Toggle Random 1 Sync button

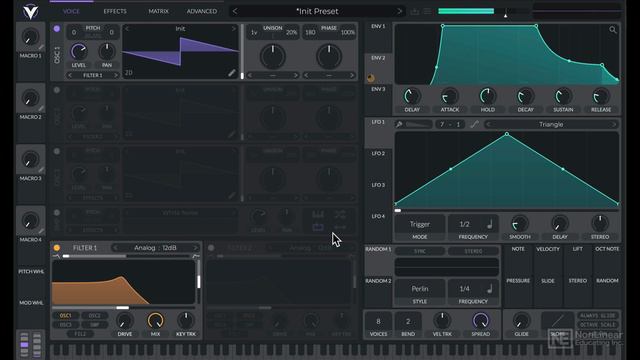(420, 251)
